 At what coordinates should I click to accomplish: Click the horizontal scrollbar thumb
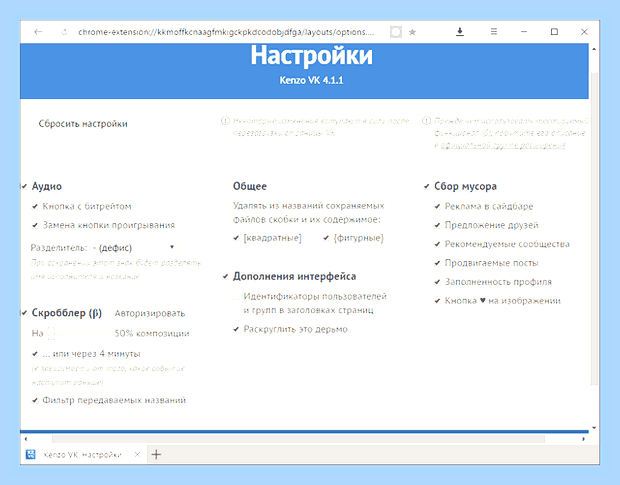click(x=298, y=439)
